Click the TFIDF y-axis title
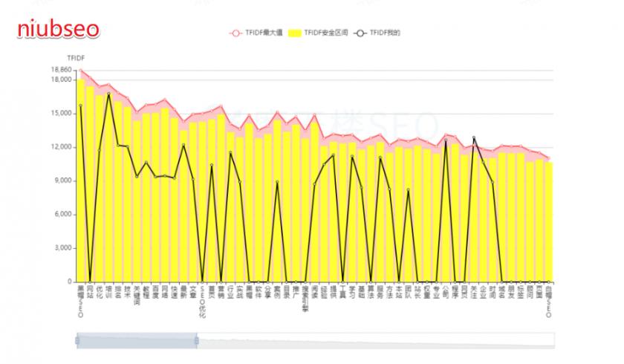The image size is (624, 364). pos(75,57)
